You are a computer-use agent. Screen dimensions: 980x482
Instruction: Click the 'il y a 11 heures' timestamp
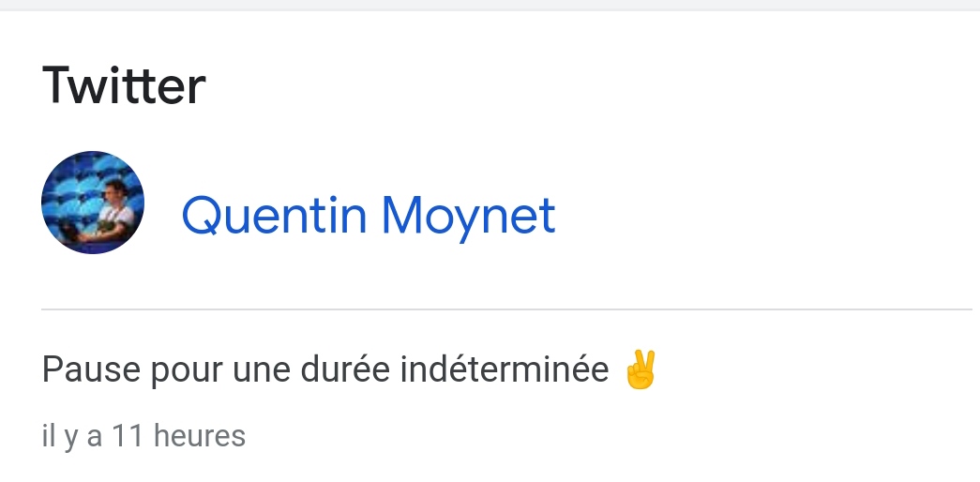(x=143, y=435)
